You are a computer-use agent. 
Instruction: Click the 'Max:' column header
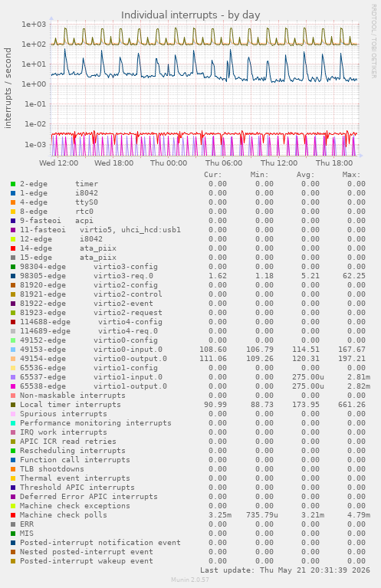[351, 175]
